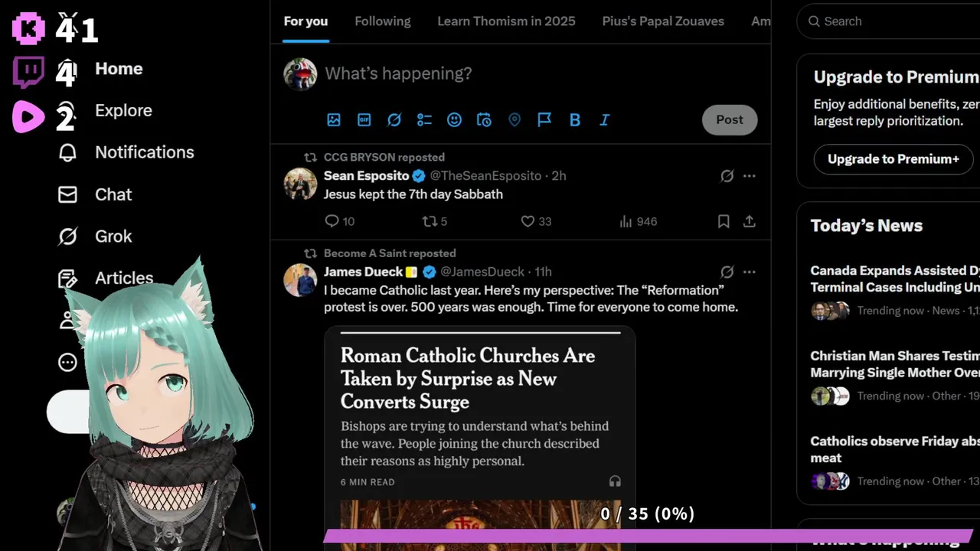Open the Roman Catholic Churches article card
This screenshot has width=980, height=551.
[x=480, y=439]
